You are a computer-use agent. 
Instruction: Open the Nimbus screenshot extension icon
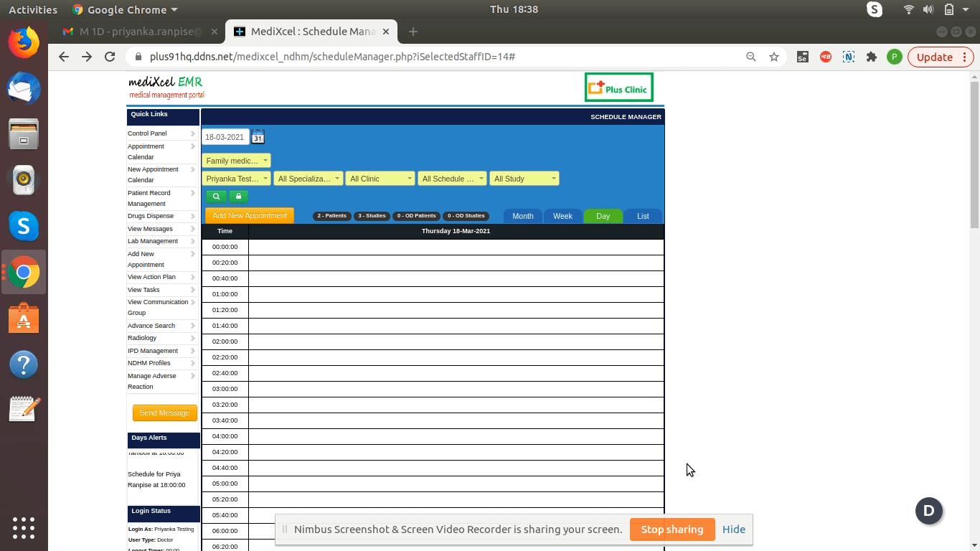pos(849,57)
